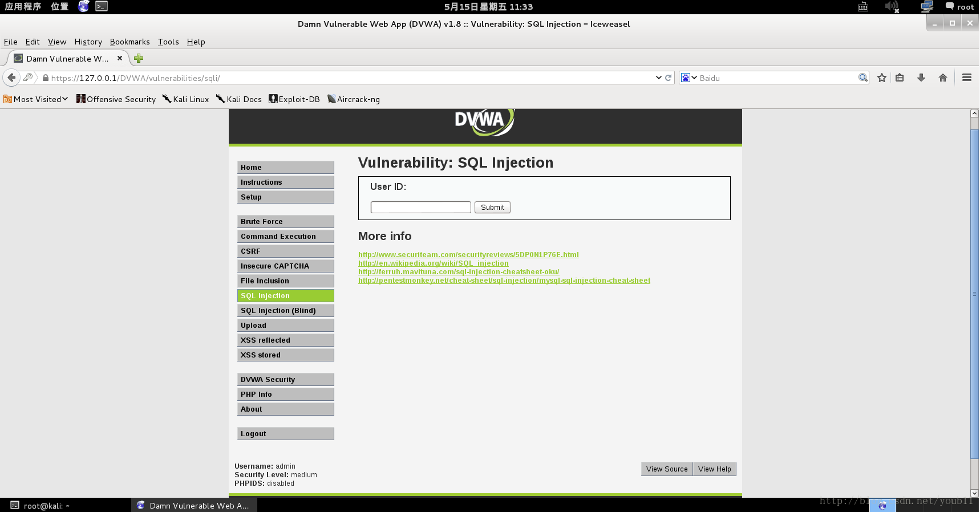
Task: Click the muted volume icon
Action: pos(892,7)
